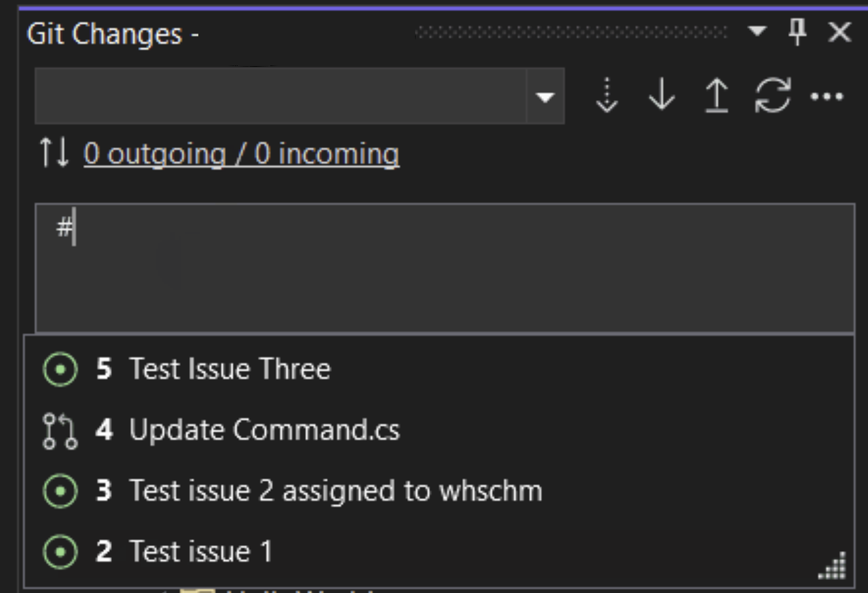The width and height of the screenshot is (868, 593).
Task: Close the Git Changes panel
Action: 839,31
